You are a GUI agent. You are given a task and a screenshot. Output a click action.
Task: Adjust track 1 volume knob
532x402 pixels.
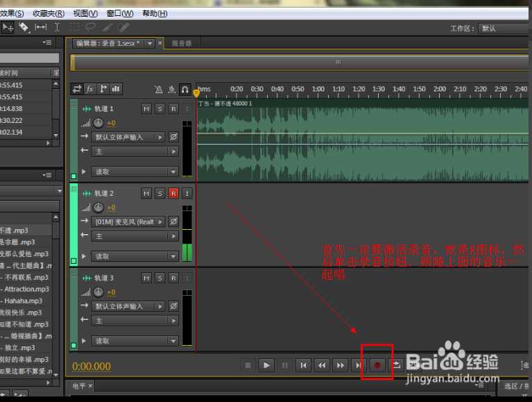tap(98, 123)
